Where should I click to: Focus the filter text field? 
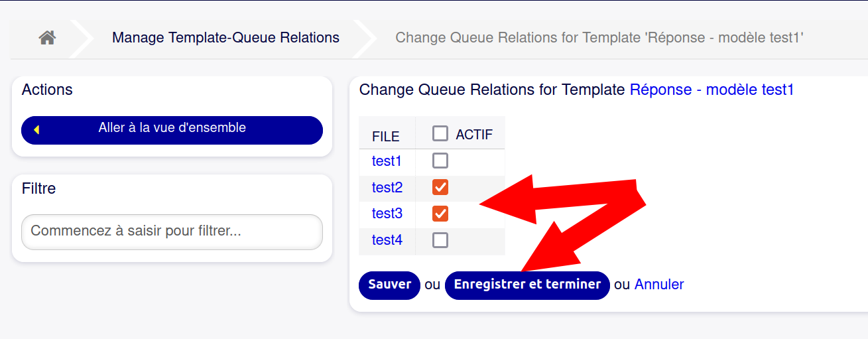pyautogui.click(x=172, y=232)
